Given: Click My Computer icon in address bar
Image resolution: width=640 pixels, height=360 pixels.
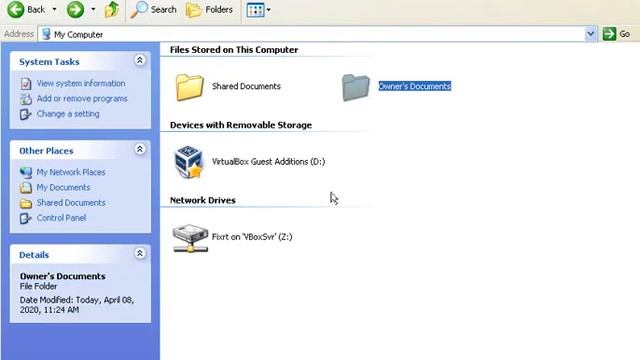Looking at the screenshot, I should 46,34.
